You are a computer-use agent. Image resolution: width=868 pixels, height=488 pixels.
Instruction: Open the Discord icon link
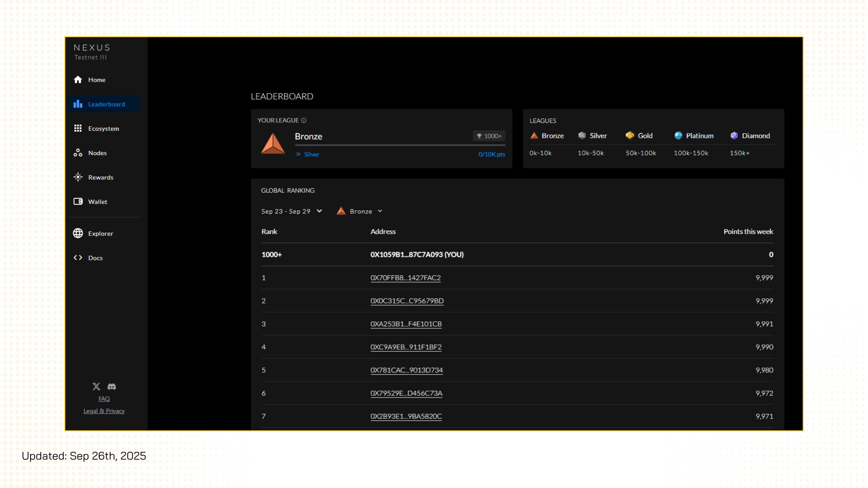111,386
